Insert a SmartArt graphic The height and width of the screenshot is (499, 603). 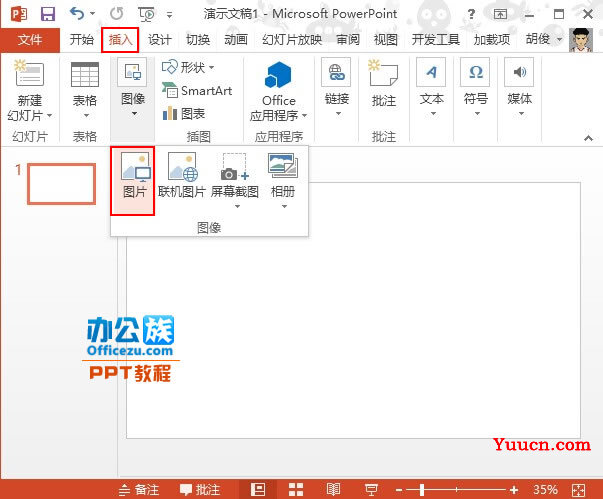tap(197, 91)
